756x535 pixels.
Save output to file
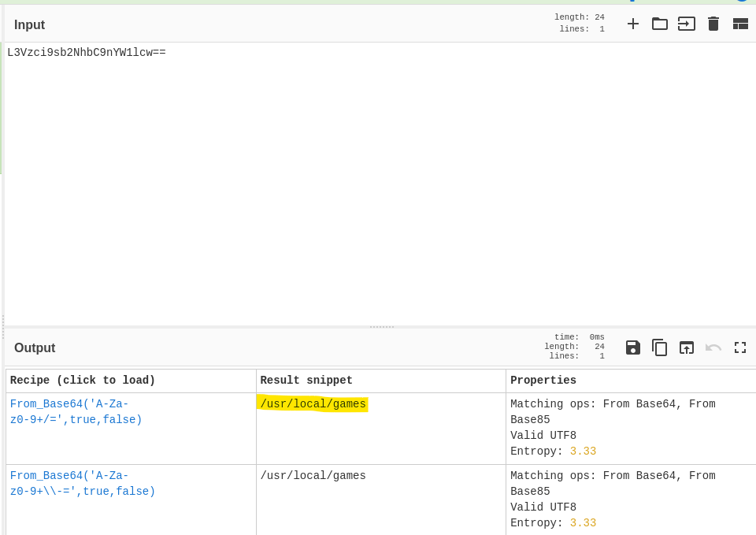pyautogui.click(x=633, y=347)
